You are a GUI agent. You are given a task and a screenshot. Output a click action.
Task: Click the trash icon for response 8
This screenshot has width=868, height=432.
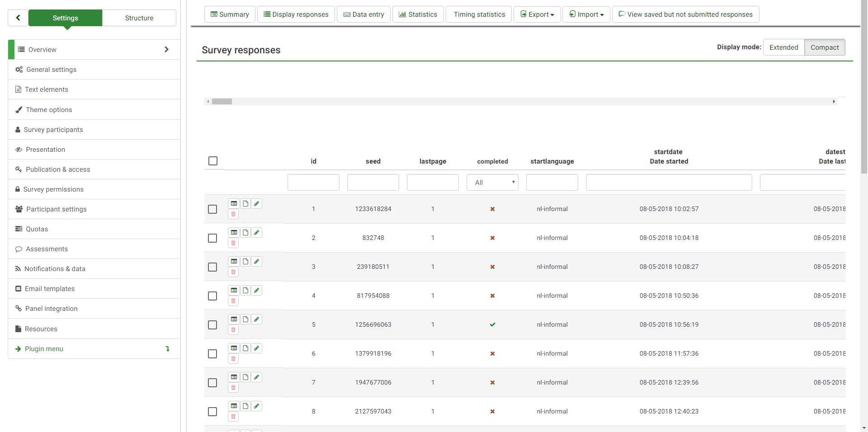[x=233, y=417]
